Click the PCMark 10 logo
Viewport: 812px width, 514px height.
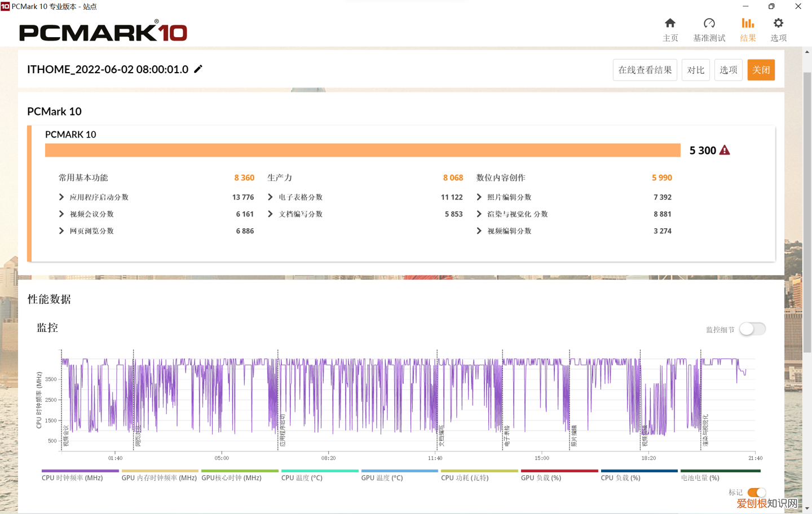[103, 32]
